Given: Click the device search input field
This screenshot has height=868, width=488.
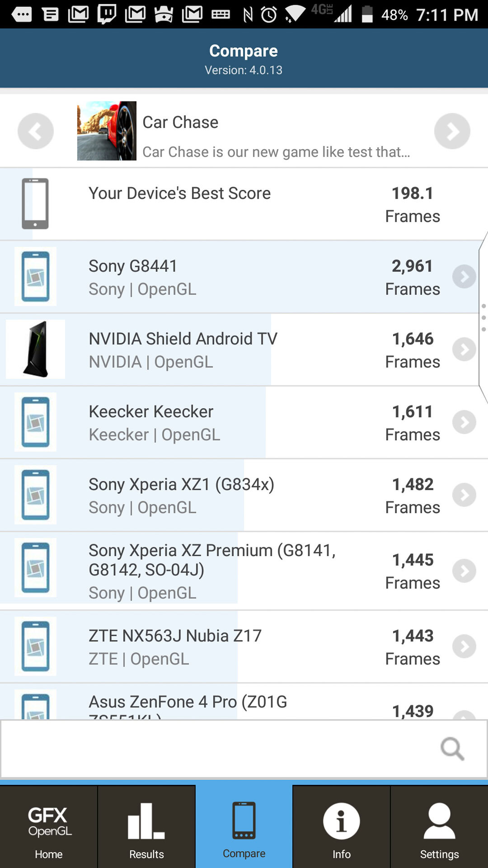Looking at the screenshot, I should click(x=217, y=749).
